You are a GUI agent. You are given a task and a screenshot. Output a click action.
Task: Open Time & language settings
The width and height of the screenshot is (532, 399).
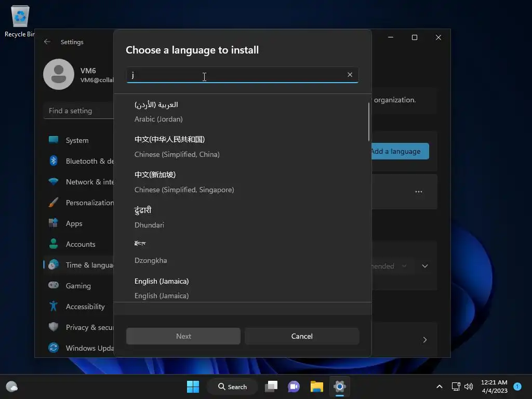79,264
